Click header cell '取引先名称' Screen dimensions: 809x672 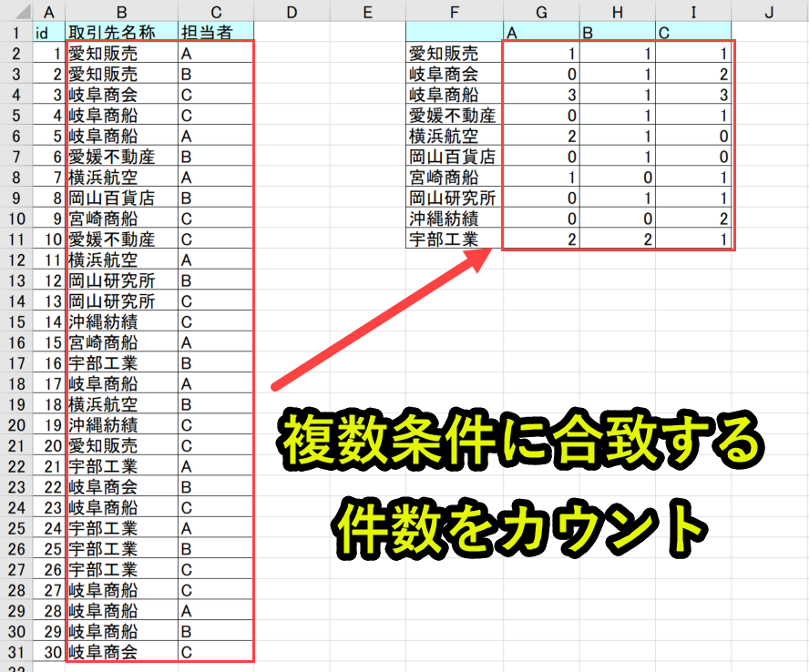[x=122, y=32]
